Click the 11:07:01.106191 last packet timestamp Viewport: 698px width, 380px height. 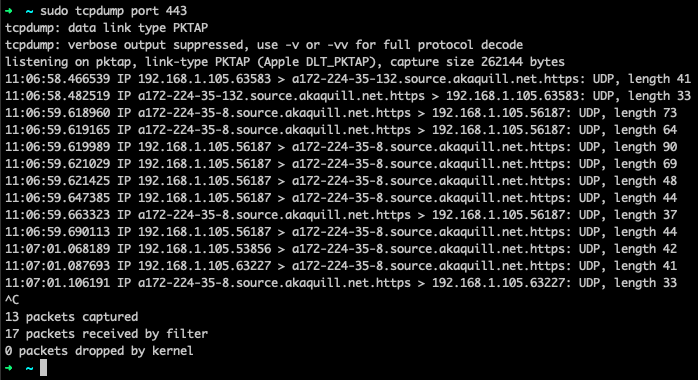57,283
